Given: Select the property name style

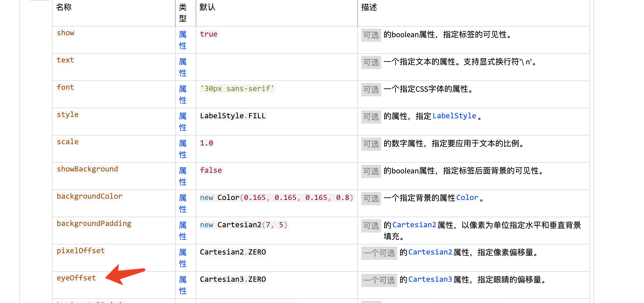Looking at the screenshot, I should coord(68,115).
